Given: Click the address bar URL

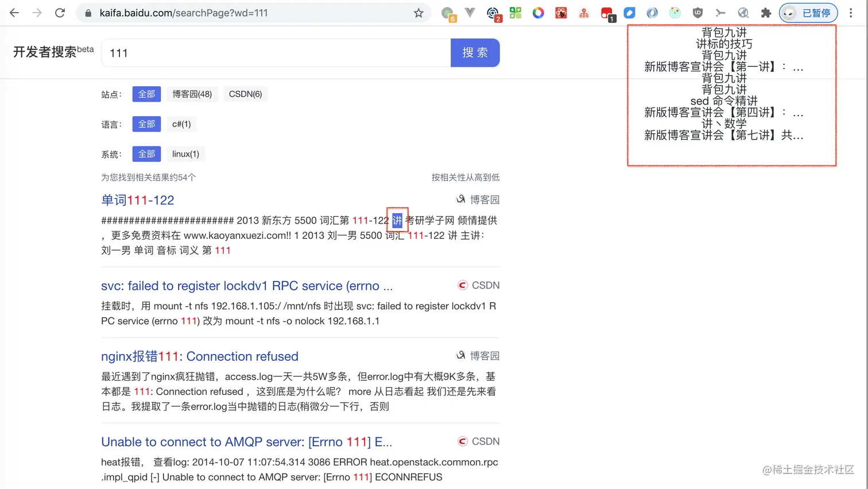Looking at the screenshot, I should (x=184, y=13).
